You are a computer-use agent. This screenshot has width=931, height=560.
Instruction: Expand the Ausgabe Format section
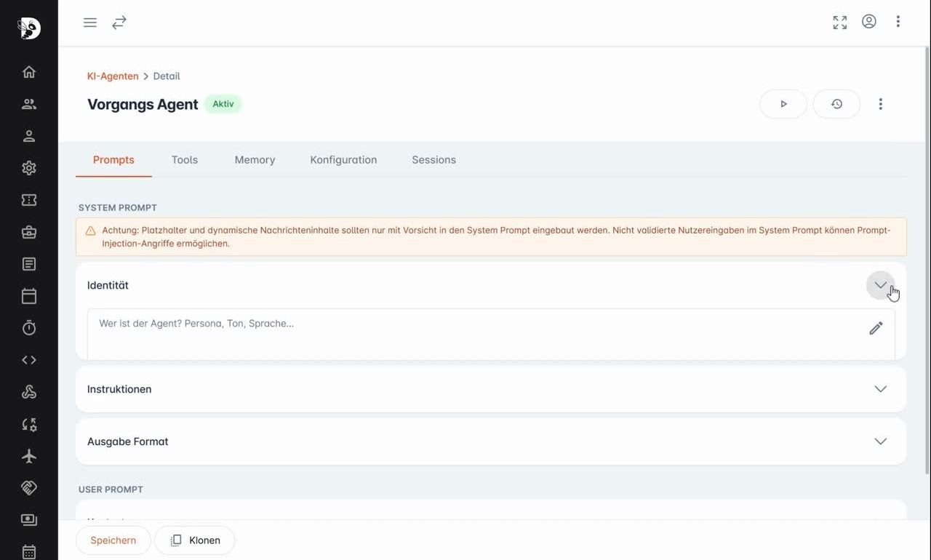pos(880,441)
